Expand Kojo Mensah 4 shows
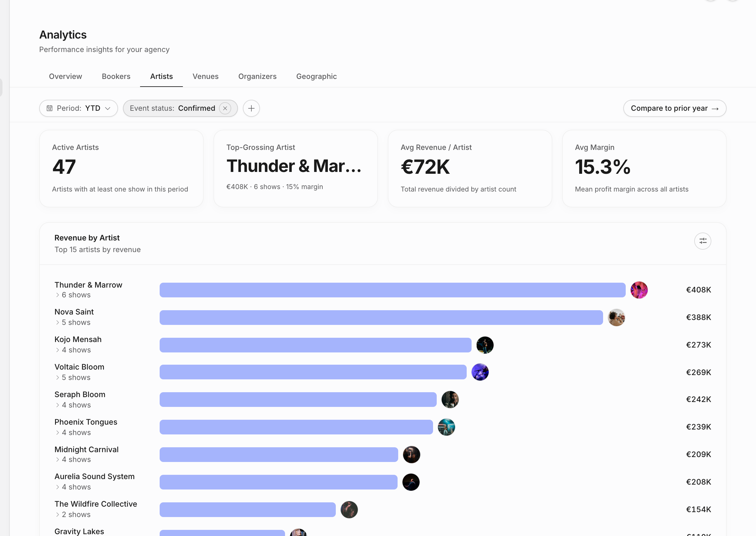This screenshot has width=756, height=536. click(x=73, y=350)
